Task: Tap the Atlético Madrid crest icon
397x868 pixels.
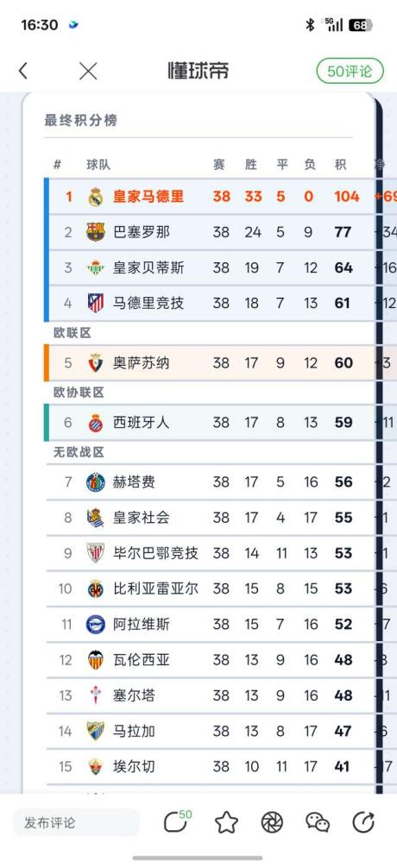Action: 96,303
